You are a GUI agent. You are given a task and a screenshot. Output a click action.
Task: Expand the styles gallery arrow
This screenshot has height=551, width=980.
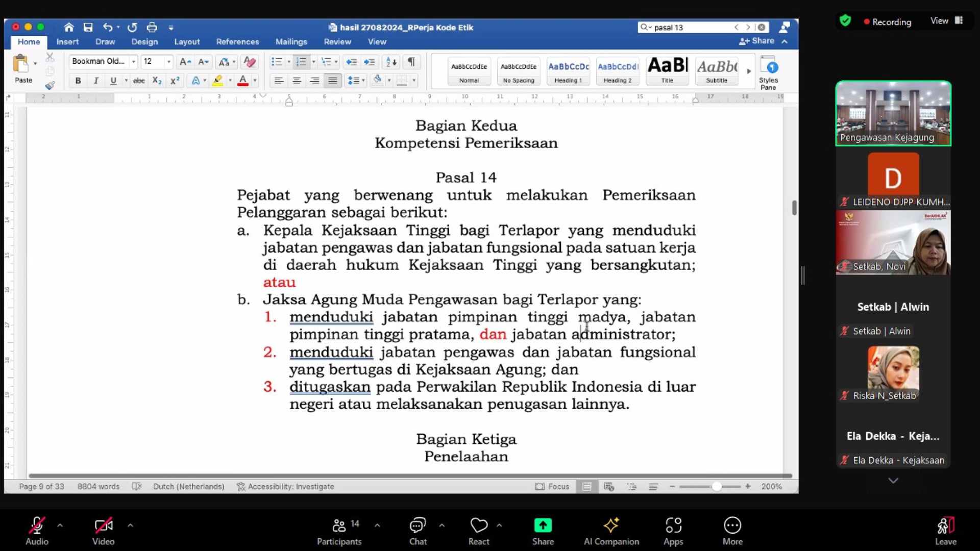pyautogui.click(x=748, y=71)
